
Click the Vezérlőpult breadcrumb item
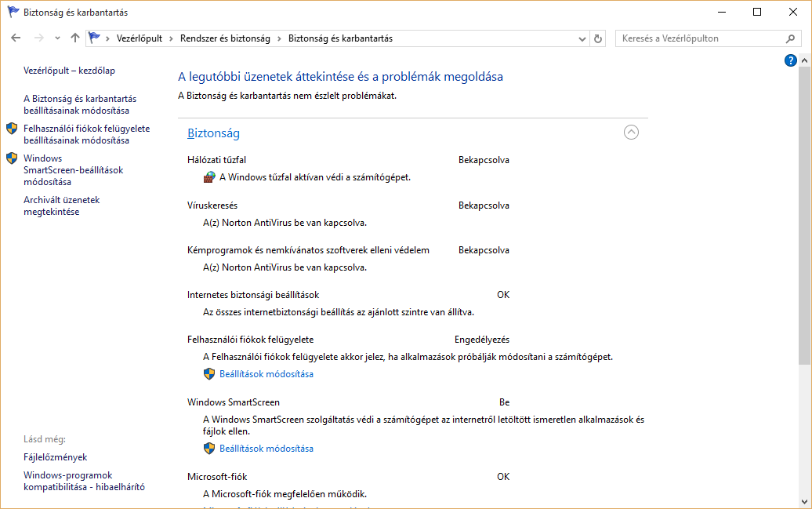click(139, 38)
